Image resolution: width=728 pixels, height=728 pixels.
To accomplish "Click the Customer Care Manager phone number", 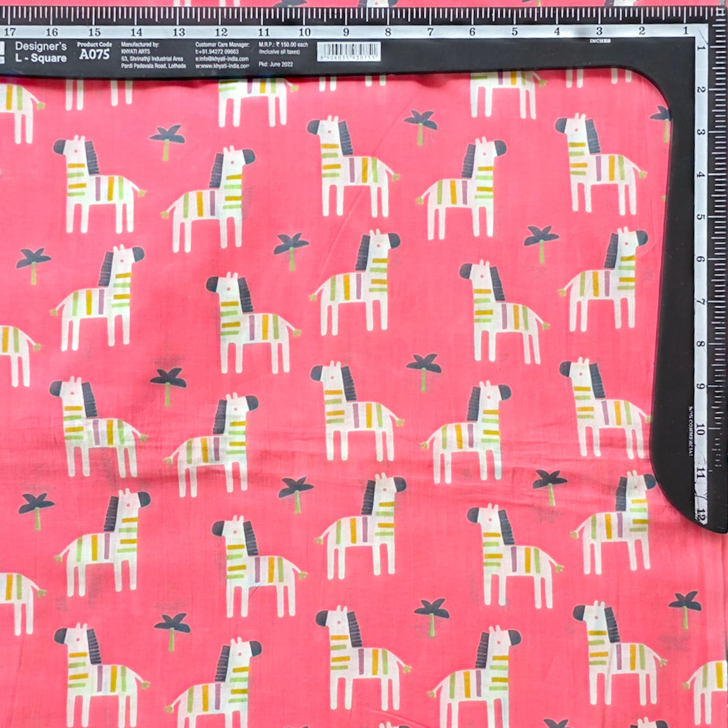I will (217, 52).
